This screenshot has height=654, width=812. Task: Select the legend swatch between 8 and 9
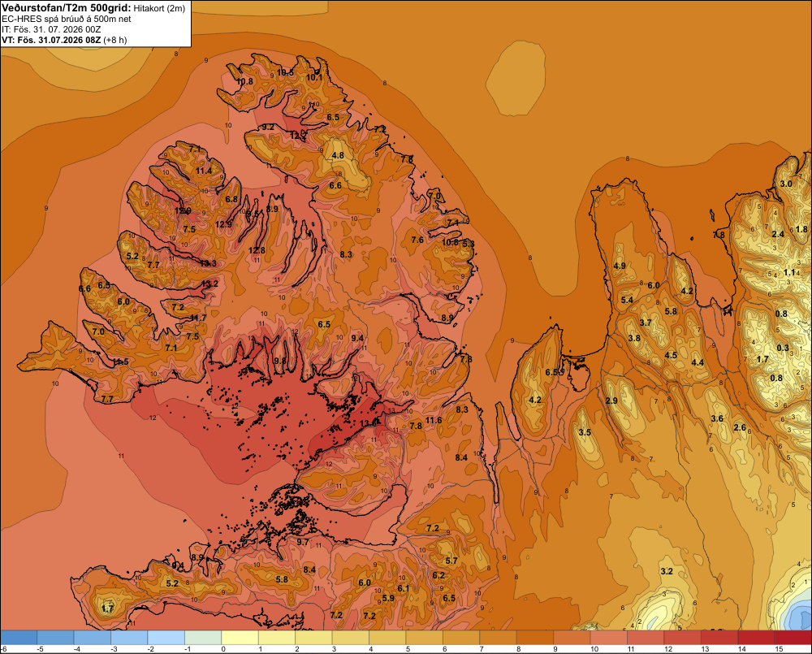tap(535, 638)
